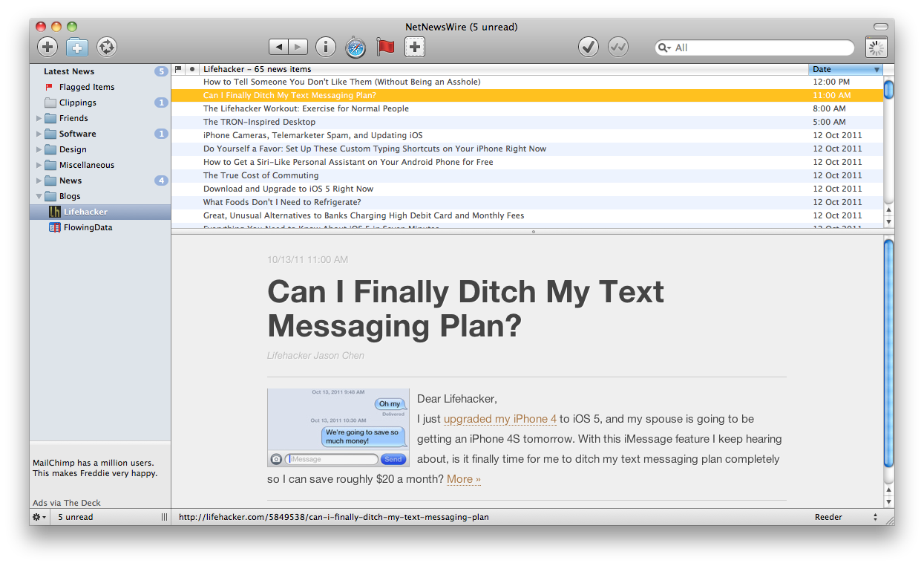Click the Post to Clippings dashed plus icon
This screenshot has width=924, height=566.
[x=415, y=48]
